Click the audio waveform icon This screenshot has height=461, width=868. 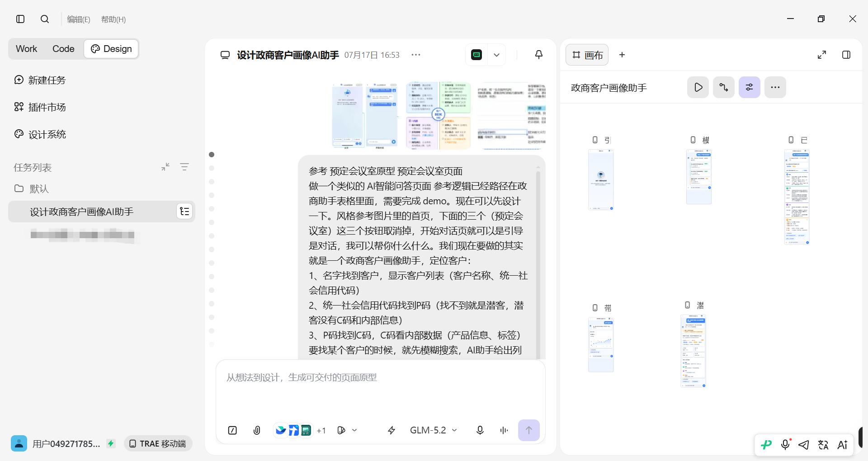tap(504, 430)
